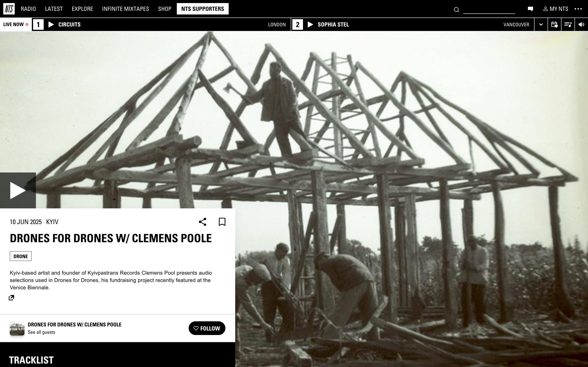
Task: Open the Explore menu item
Action: [x=82, y=9]
